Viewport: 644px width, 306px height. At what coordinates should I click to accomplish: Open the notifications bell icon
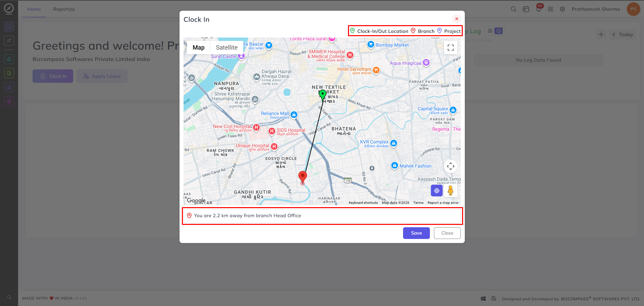click(x=539, y=9)
